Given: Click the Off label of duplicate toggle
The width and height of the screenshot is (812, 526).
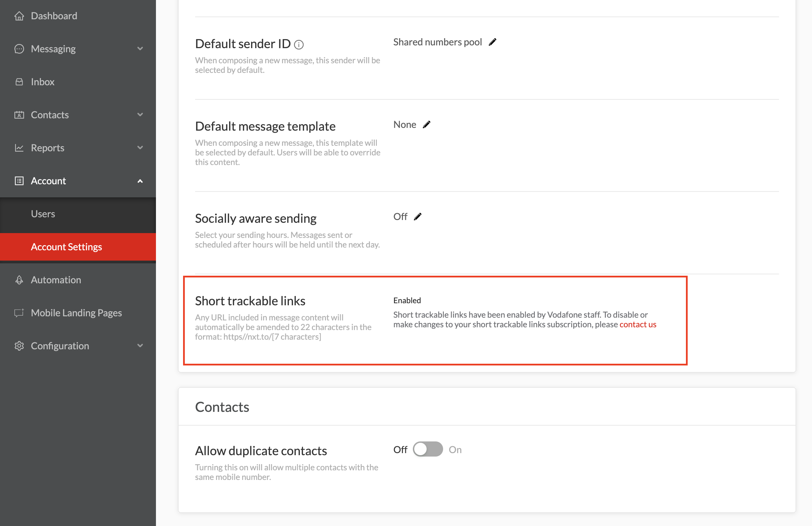Looking at the screenshot, I should click(x=400, y=450).
